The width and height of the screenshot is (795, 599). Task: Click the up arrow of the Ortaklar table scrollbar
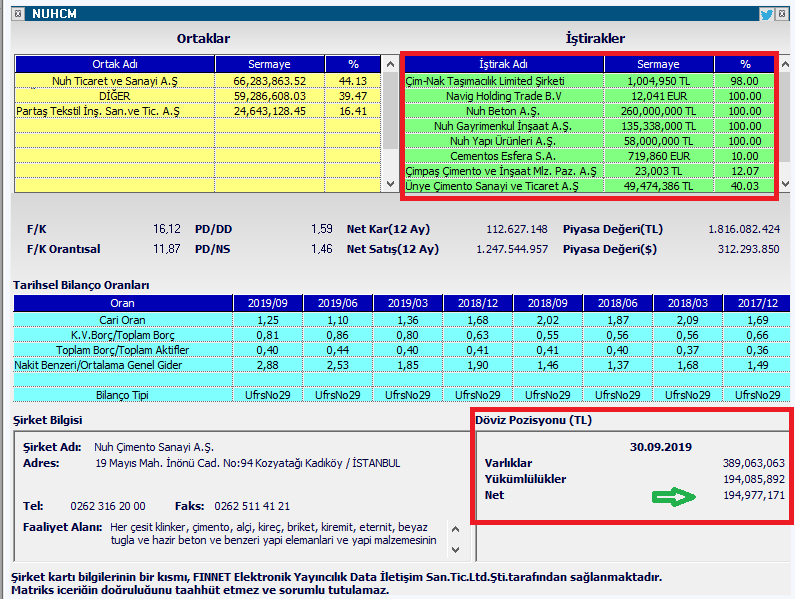coord(390,64)
